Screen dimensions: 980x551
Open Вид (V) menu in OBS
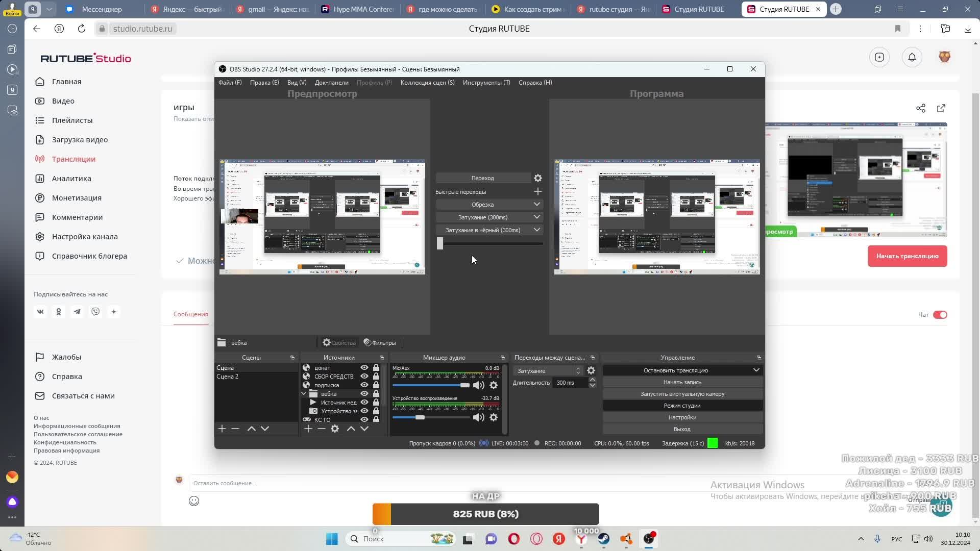297,83
